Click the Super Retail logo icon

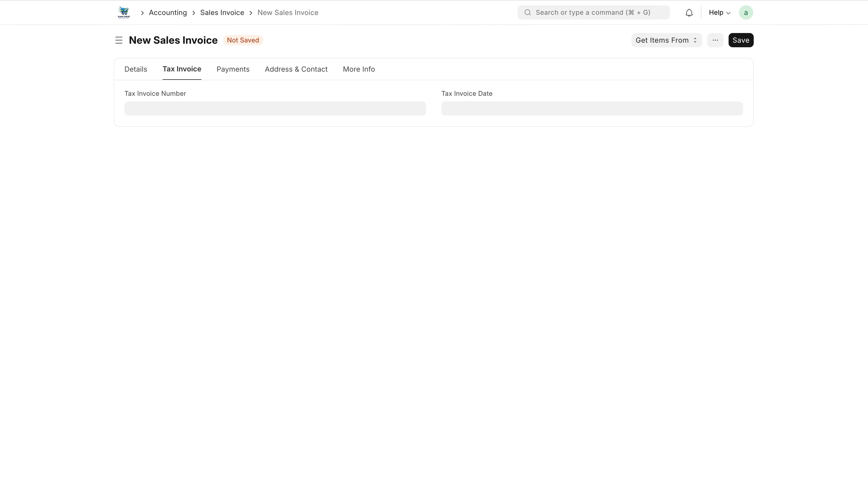(x=124, y=12)
